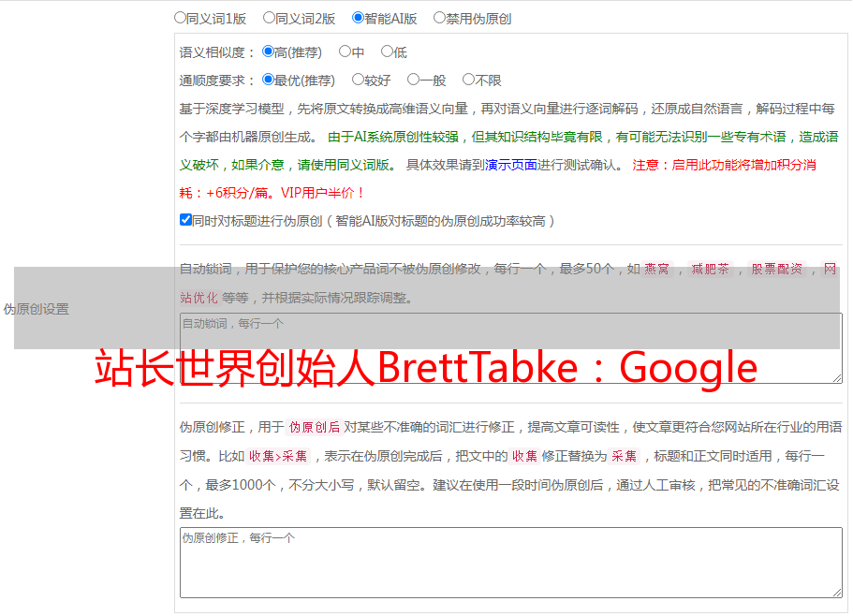Click the highlighted 伪原创后 term

tap(315, 427)
